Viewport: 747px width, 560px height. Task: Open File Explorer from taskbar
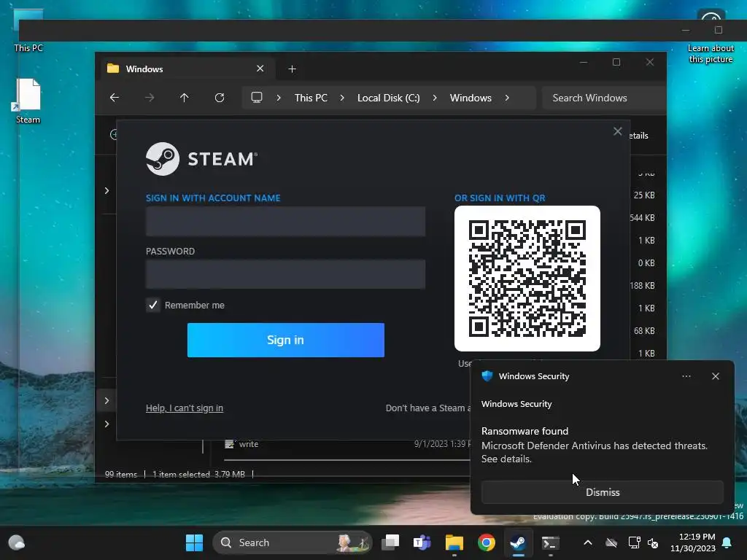tap(454, 542)
